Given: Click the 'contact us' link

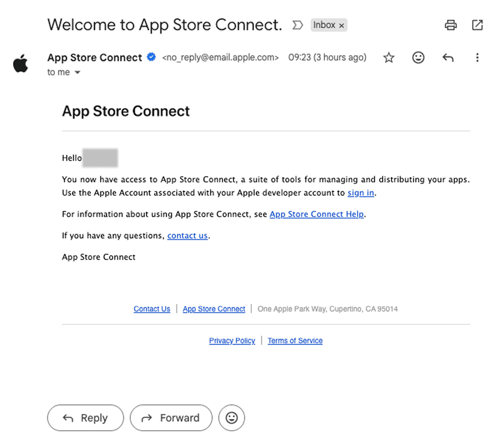Looking at the screenshot, I should coord(187,235).
